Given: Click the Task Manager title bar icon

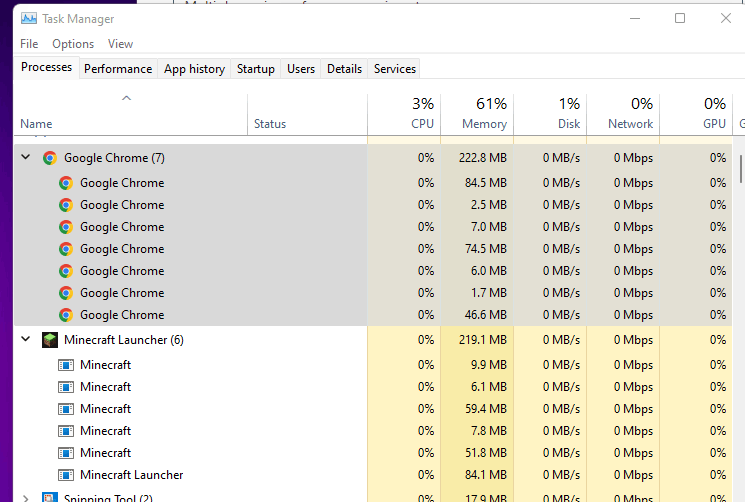Looking at the screenshot, I should 29,19.
